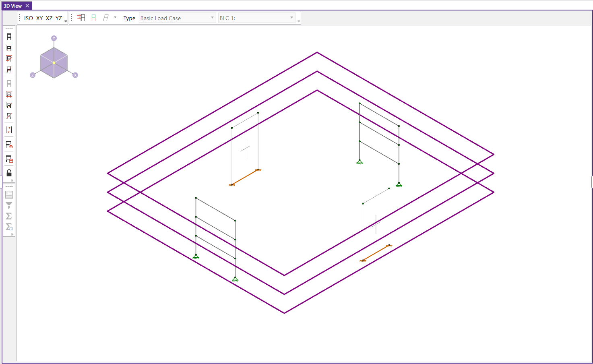Toggle the model lock padlock
This screenshot has height=364, width=593.
tap(9, 173)
